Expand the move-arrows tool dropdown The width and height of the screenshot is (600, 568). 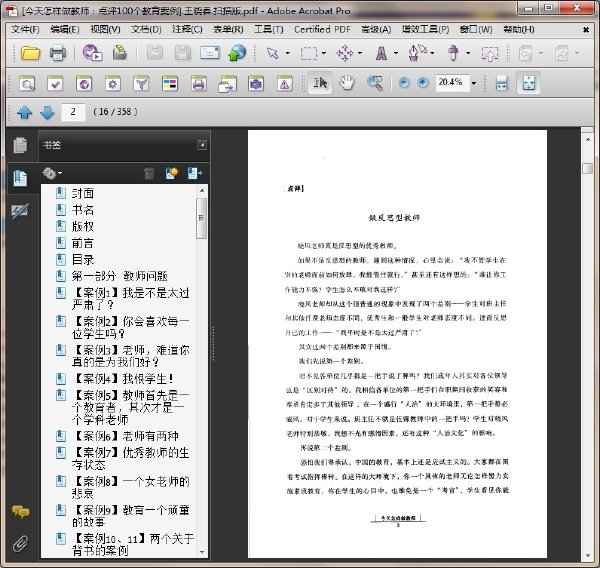[x=360, y=53]
